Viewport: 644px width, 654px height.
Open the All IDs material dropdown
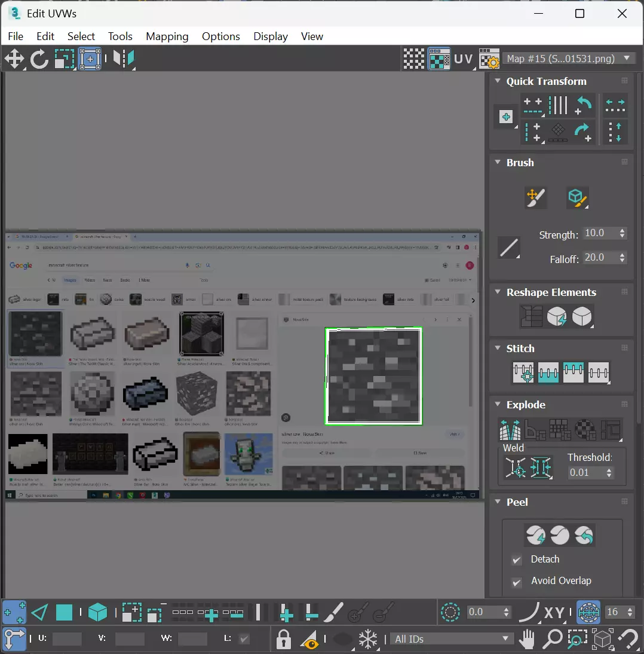click(x=452, y=638)
